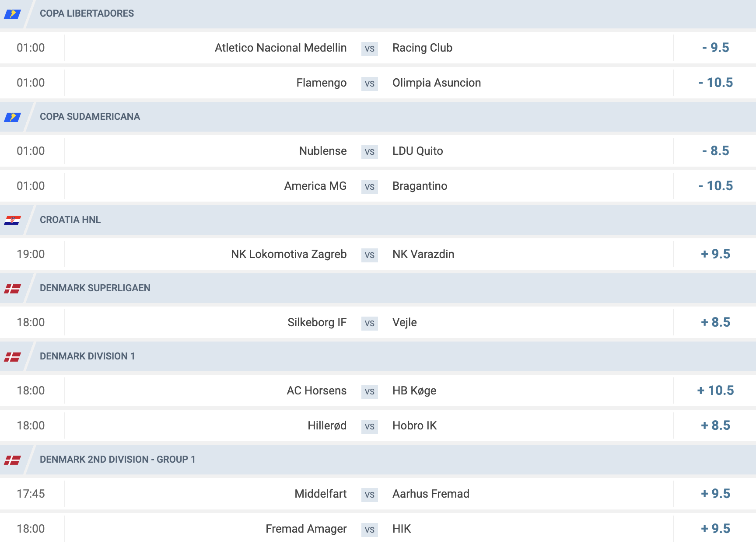Click the Croatia flag icon
Screen dimensions: 756x544
click(12, 220)
